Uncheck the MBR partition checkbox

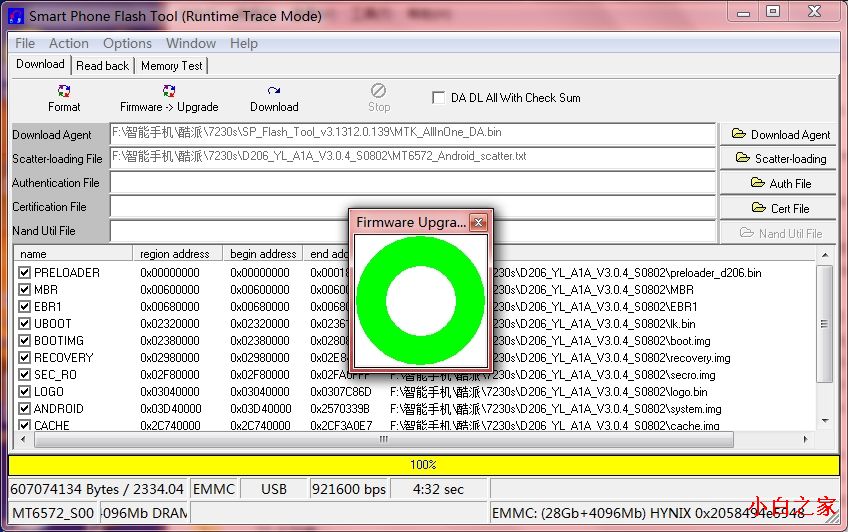(x=24, y=289)
